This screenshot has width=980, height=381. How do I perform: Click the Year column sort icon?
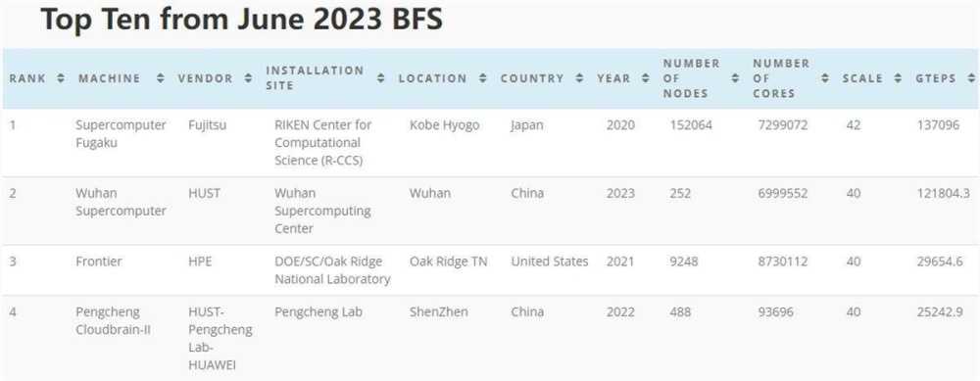coord(645,78)
